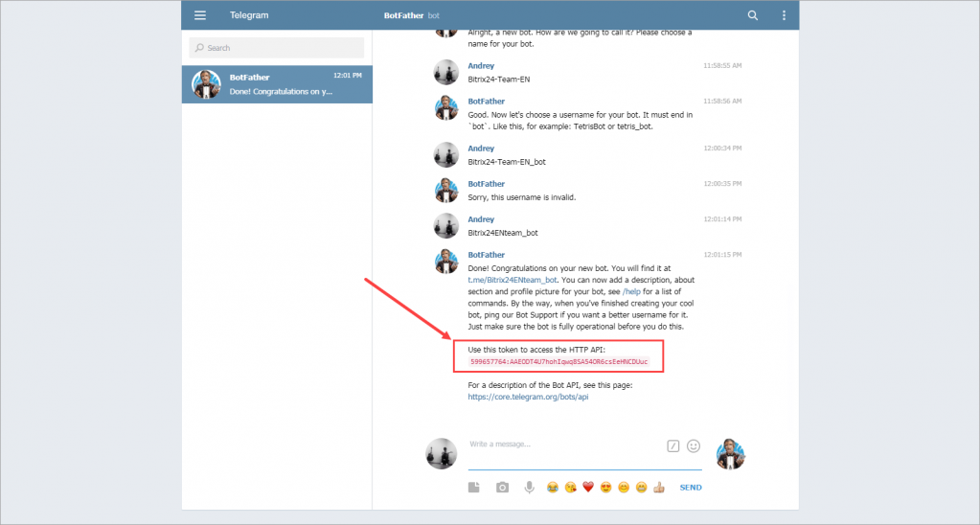Insert the red heart emoji
This screenshot has width=980, height=525.
(x=588, y=488)
